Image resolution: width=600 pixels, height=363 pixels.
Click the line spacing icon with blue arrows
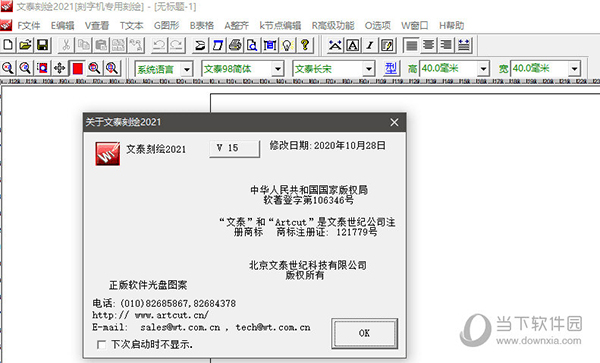(x=464, y=45)
